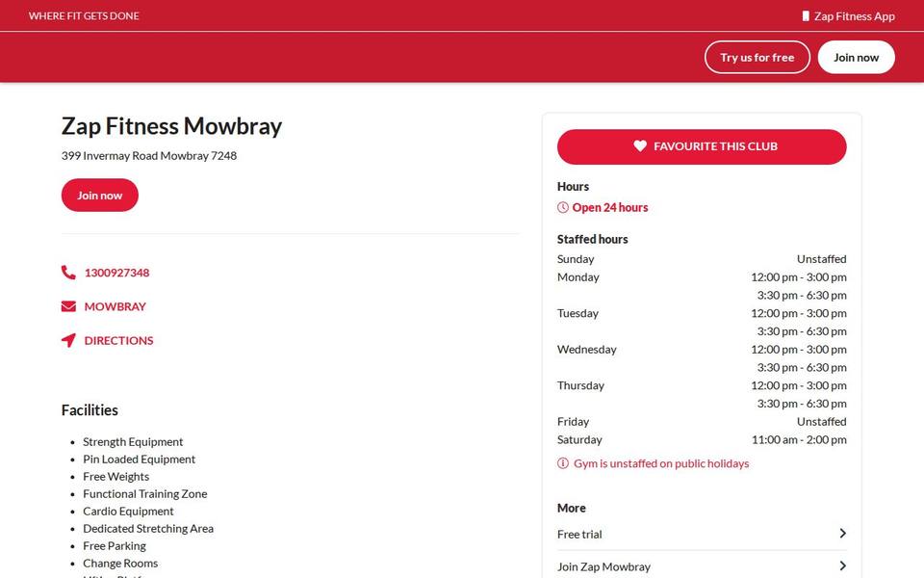
Task: Click the Monday row label
Action: pyautogui.click(x=578, y=277)
